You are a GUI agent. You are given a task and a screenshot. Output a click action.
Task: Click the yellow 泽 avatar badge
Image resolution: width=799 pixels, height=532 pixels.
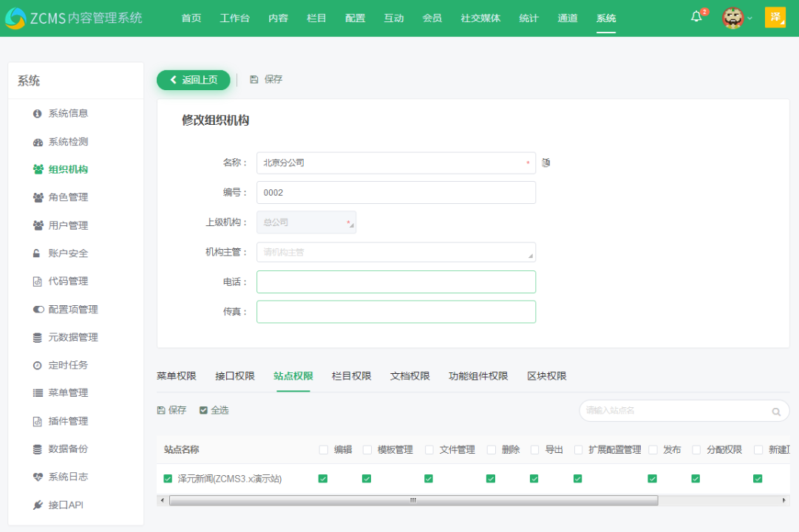(775, 16)
